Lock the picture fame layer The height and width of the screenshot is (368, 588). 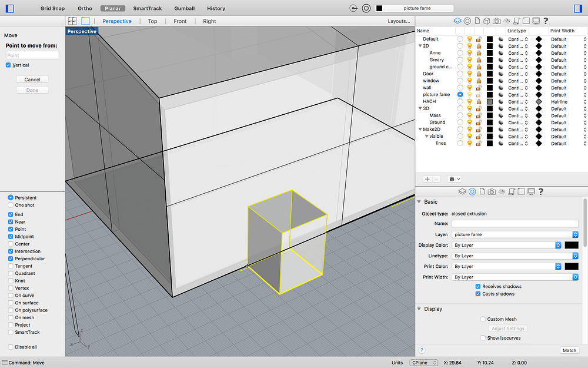[x=478, y=95]
